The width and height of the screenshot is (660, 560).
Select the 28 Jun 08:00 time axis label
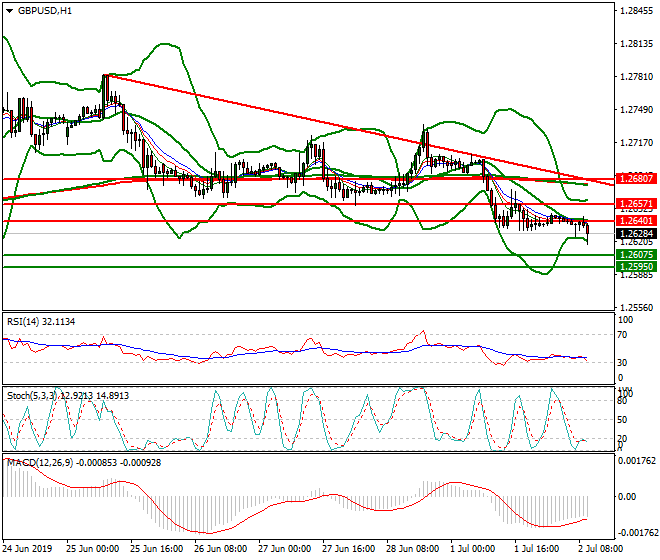[413, 549]
